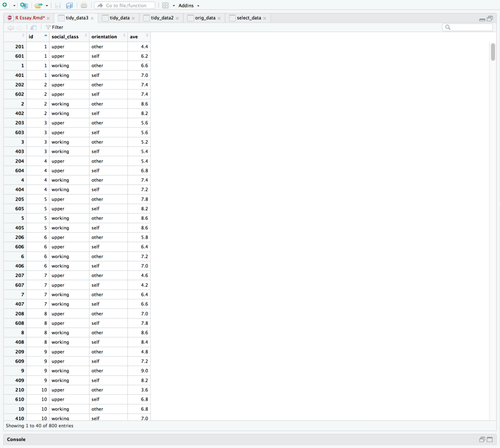
Task: Click the Filter button
Action: tap(55, 27)
